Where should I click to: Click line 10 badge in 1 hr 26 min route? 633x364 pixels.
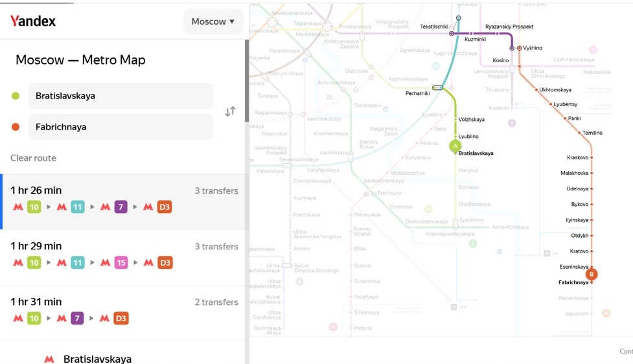pos(34,207)
